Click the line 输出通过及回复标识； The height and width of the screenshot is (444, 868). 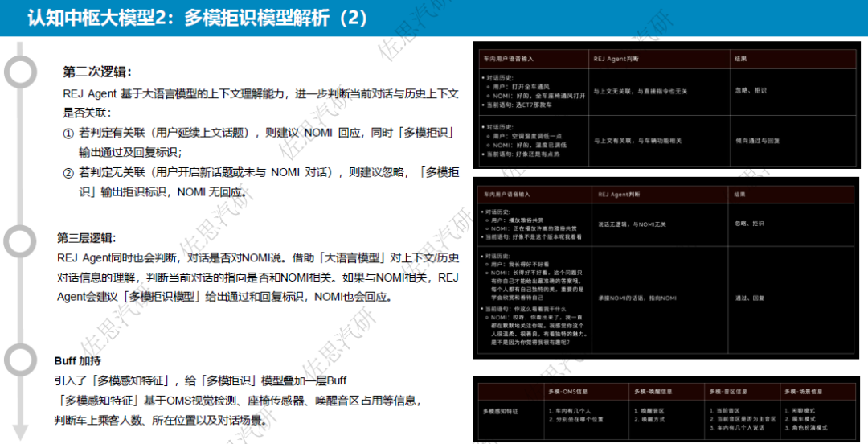131,152
